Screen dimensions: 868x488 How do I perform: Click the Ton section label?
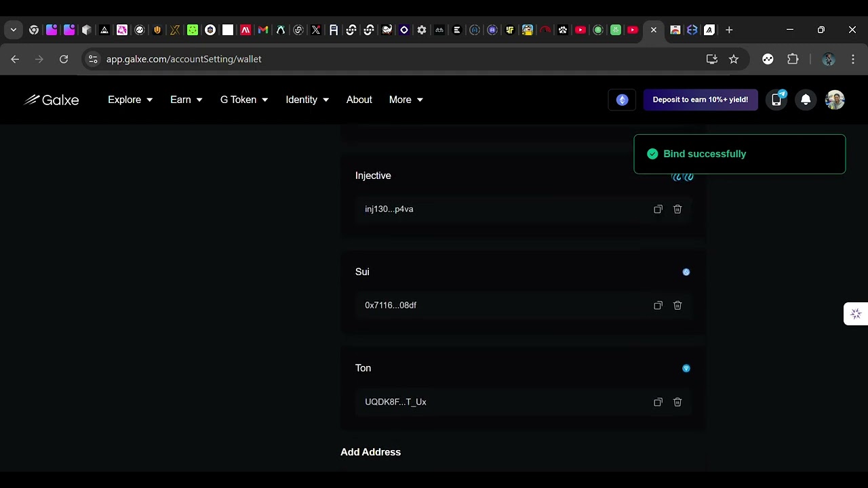pyautogui.click(x=363, y=368)
